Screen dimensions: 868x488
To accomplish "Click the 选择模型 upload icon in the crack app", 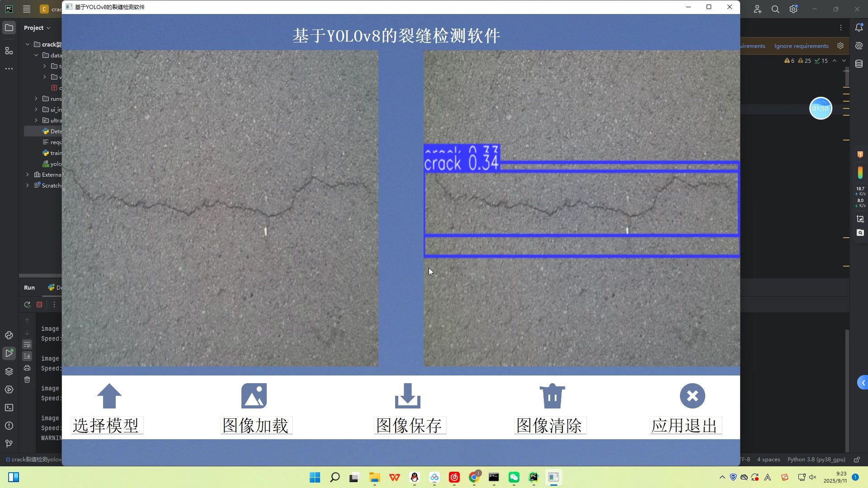I will pyautogui.click(x=108, y=396).
